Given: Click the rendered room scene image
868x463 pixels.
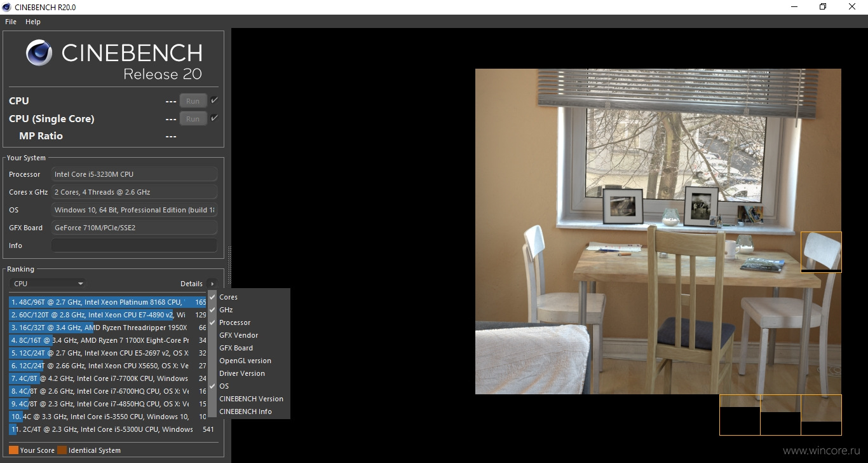Looking at the screenshot, I should point(658,231).
